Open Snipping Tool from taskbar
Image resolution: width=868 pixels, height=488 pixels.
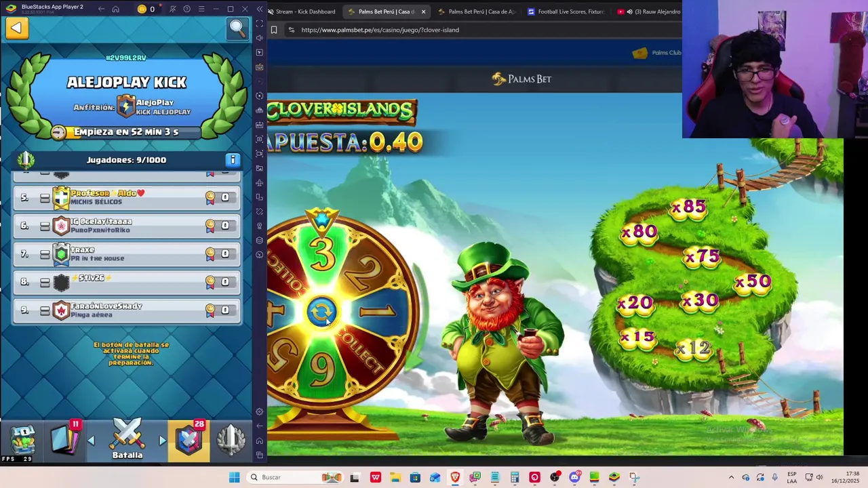(634, 477)
